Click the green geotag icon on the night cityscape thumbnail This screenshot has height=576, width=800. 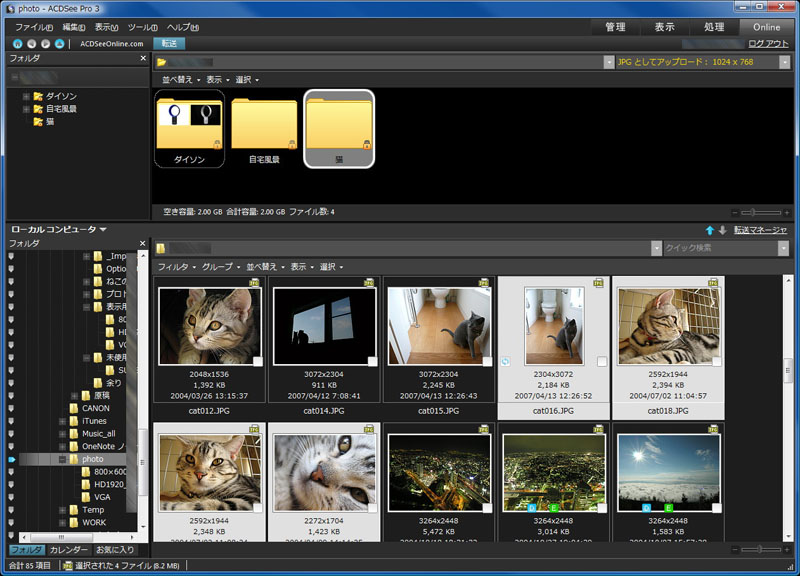(x=553, y=506)
